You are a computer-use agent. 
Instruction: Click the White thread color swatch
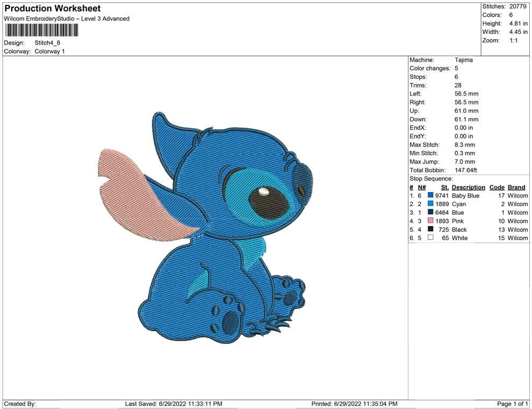(430, 238)
